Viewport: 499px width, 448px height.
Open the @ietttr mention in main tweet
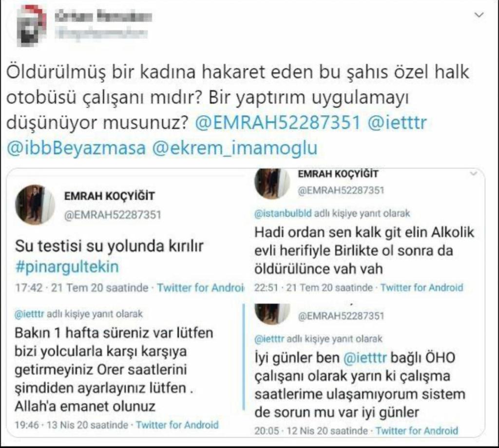click(x=397, y=122)
